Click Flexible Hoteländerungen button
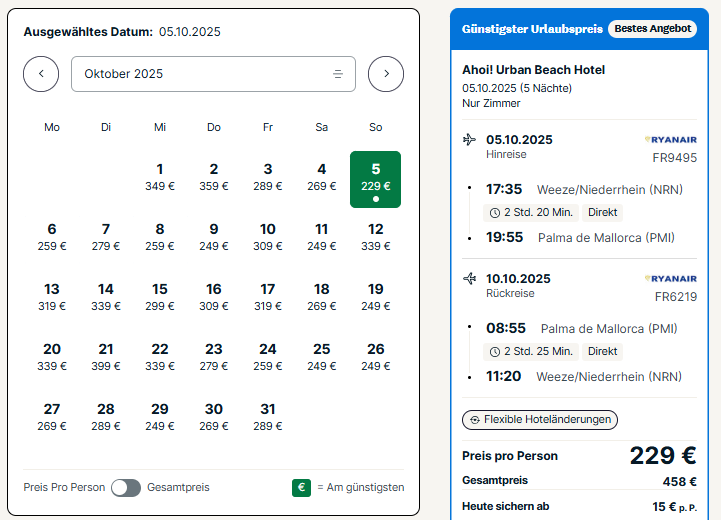 click(x=540, y=420)
